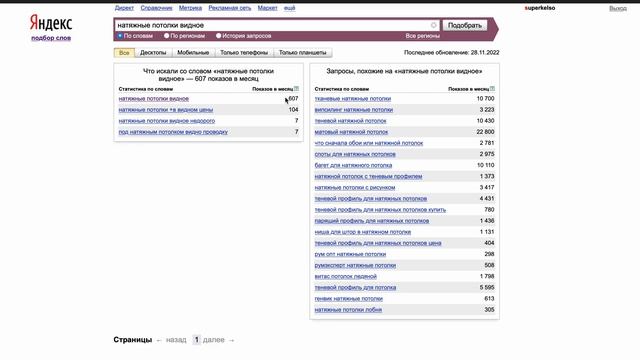Open query что сначала обои или натяжной потолок

369,143
